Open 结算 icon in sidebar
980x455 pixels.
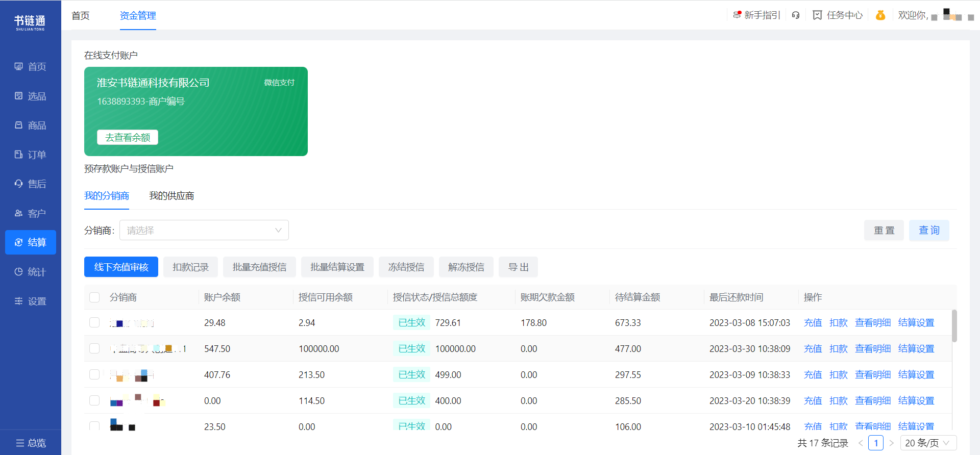pyautogui.click(x=19, y=242)
